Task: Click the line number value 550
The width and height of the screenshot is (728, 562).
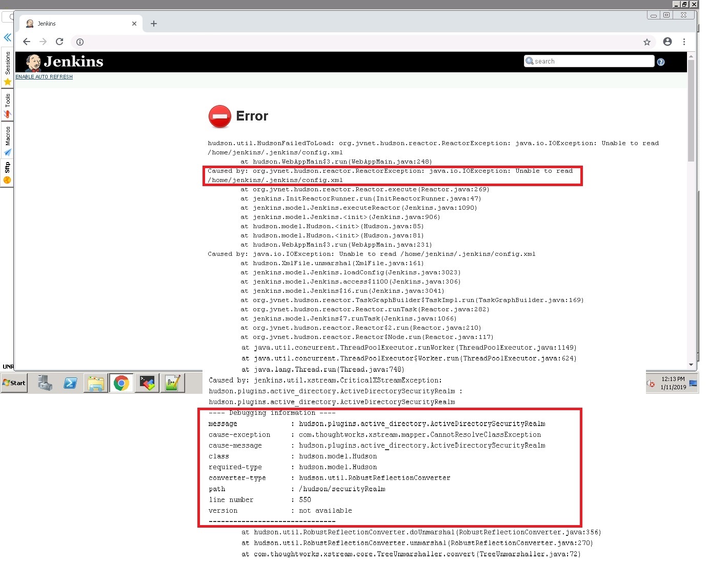Action: click(x=305, y=500)
